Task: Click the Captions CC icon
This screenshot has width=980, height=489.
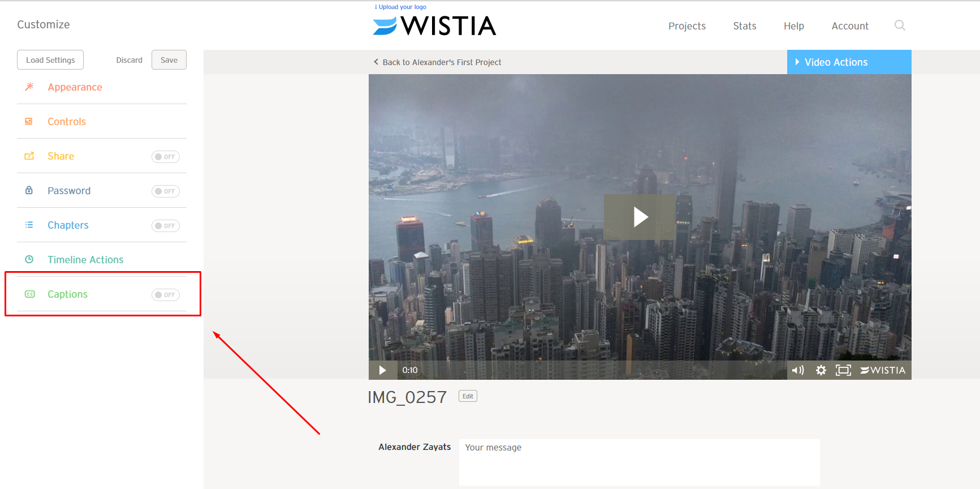Action: pyautogui.click(x=30, y=294)
